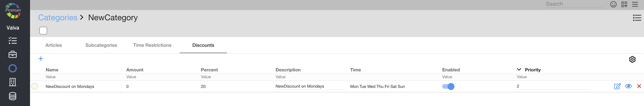Click the Priority column sort chevron

pyautogui.click(x=519, y=69)
